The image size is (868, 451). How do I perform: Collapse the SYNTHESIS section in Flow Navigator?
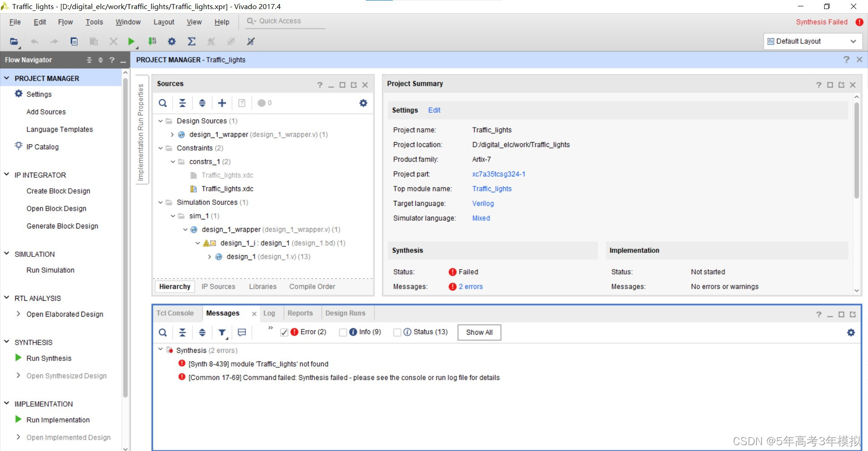pyautogui.click(x=7, y=342)
